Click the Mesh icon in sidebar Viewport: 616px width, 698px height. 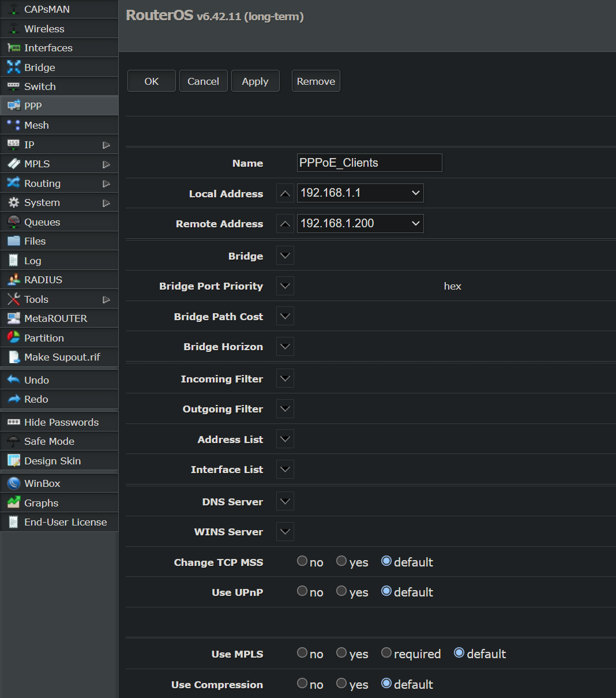click(14, 125)
